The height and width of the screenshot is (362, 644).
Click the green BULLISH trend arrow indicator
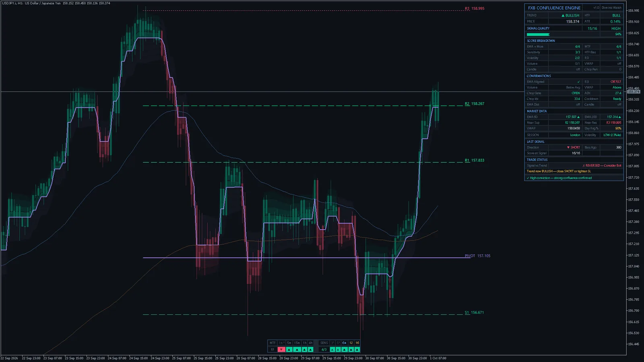tap(563, 16)
